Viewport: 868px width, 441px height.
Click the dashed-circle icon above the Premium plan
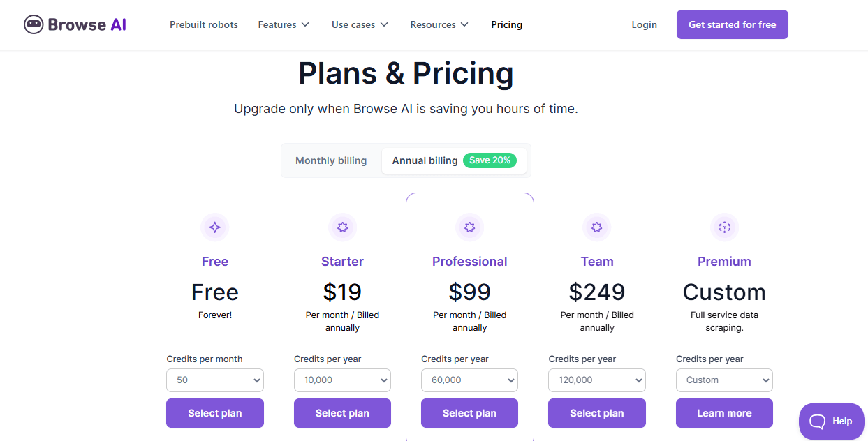click(x=724, y=227)
